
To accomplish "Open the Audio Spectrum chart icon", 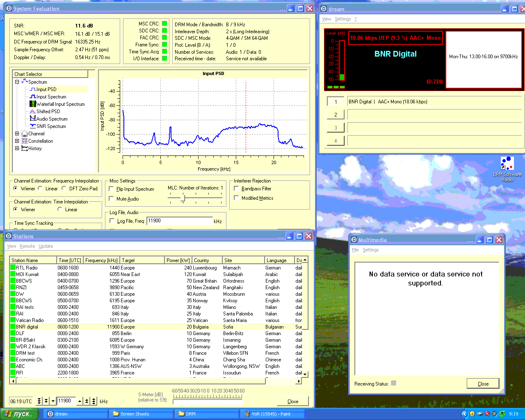I will coord(33,119).
